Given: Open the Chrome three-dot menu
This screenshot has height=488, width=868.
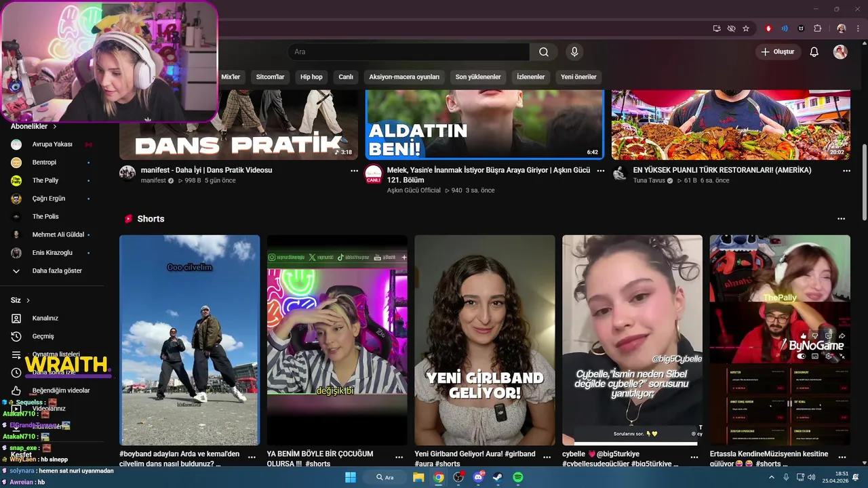Looking at the screenshot, I should (856, 28).
